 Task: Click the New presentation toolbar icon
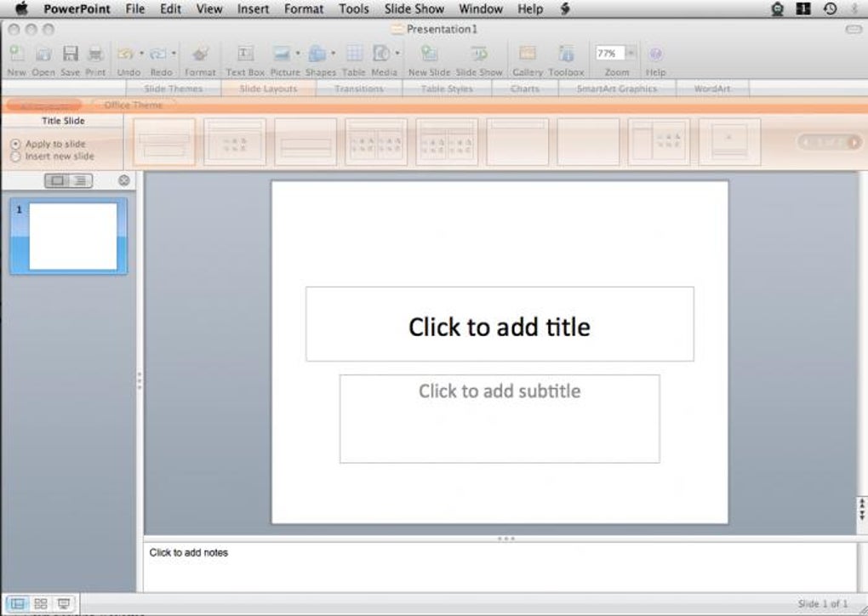[x=17, y=54]
